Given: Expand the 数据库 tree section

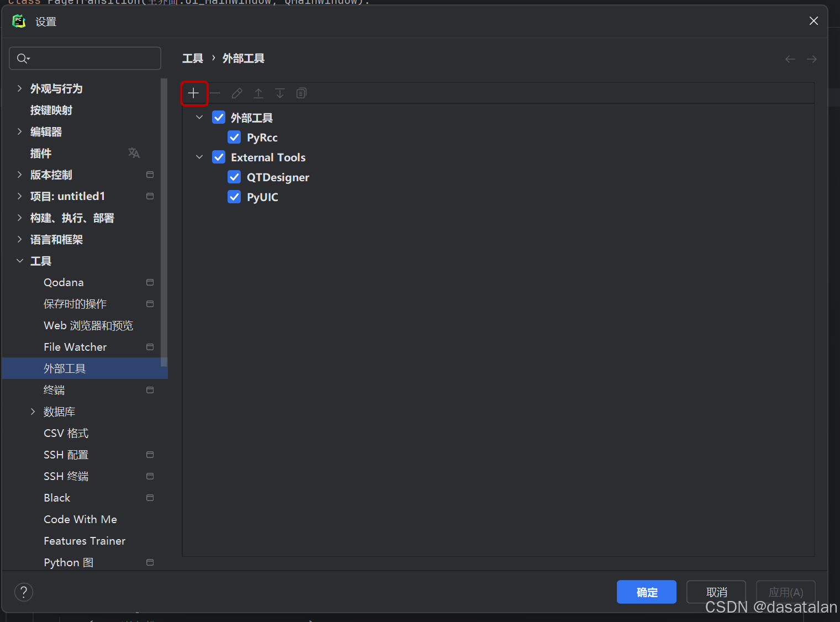Looking at the screenshot, I should [x=33, y=412].
